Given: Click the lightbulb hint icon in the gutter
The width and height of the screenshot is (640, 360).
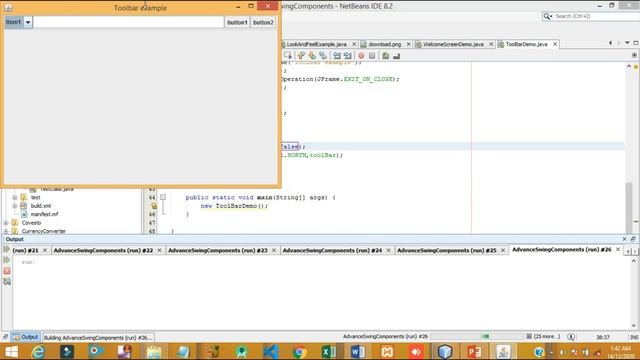Looking at the screenshot, I should pos(154,206).
